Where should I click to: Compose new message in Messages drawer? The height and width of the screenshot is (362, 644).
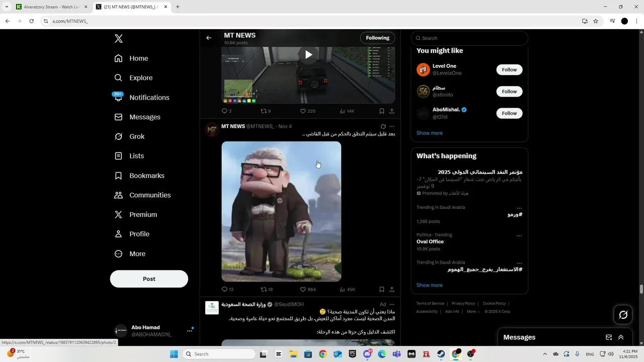coord(609,337)
